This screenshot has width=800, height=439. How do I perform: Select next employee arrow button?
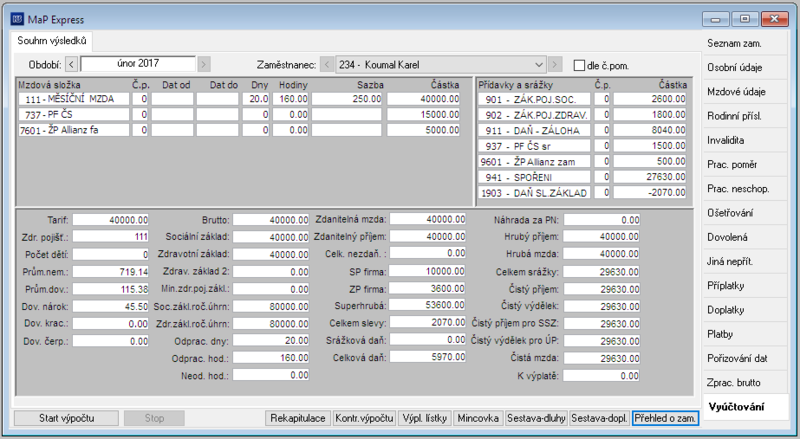click(x=555, y=65)
